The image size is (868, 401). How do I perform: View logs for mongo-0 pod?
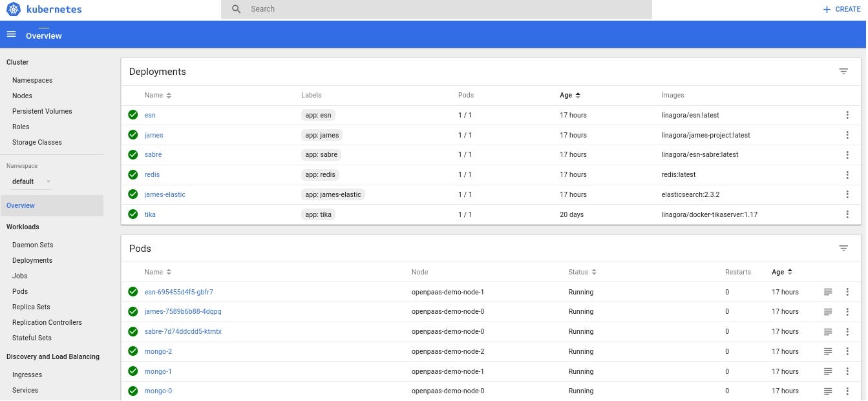pyautogui.click(x=828, y=391)
